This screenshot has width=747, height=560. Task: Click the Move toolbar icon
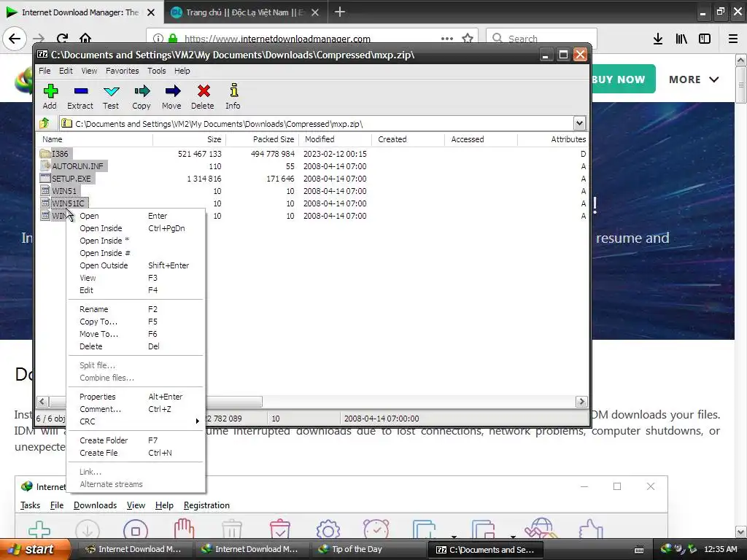click(x=172, y=97)
